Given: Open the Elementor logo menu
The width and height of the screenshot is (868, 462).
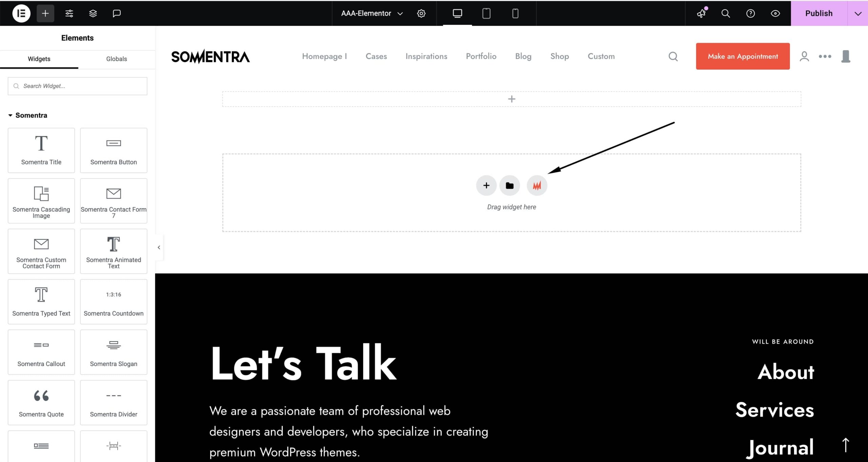Looking at the screenshot, I should point(21,13).
